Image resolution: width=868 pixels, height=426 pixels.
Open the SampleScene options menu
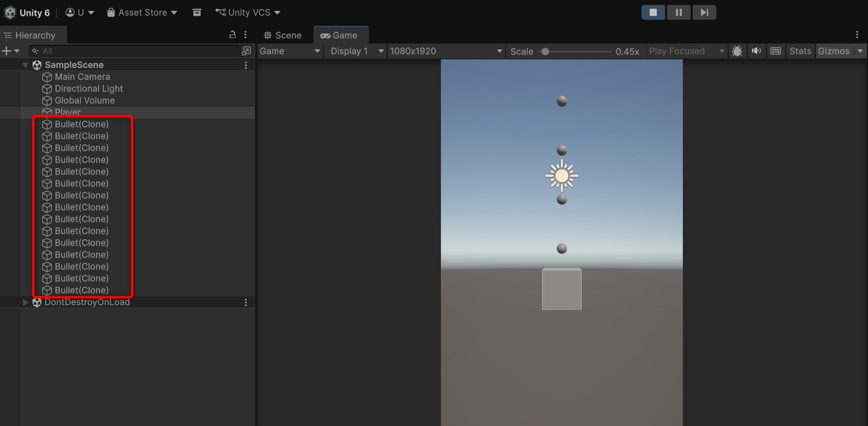click(246, 65)
